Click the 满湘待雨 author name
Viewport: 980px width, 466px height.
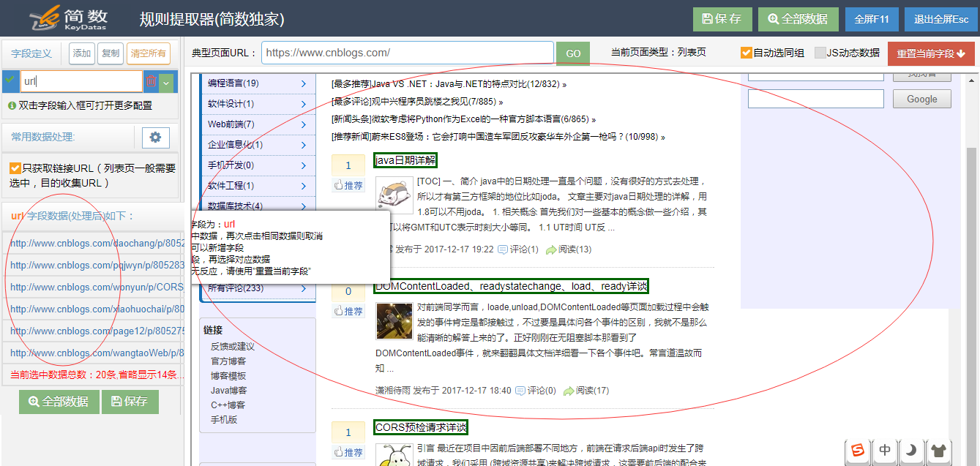click(393, 391)
